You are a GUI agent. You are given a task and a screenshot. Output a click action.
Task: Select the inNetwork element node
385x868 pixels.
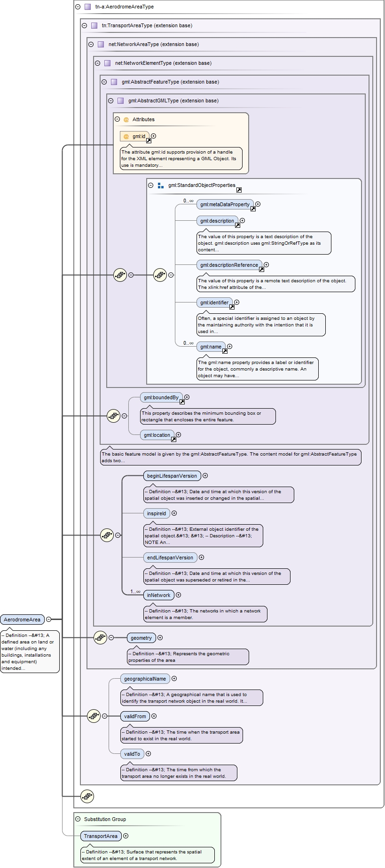point(159,595)
